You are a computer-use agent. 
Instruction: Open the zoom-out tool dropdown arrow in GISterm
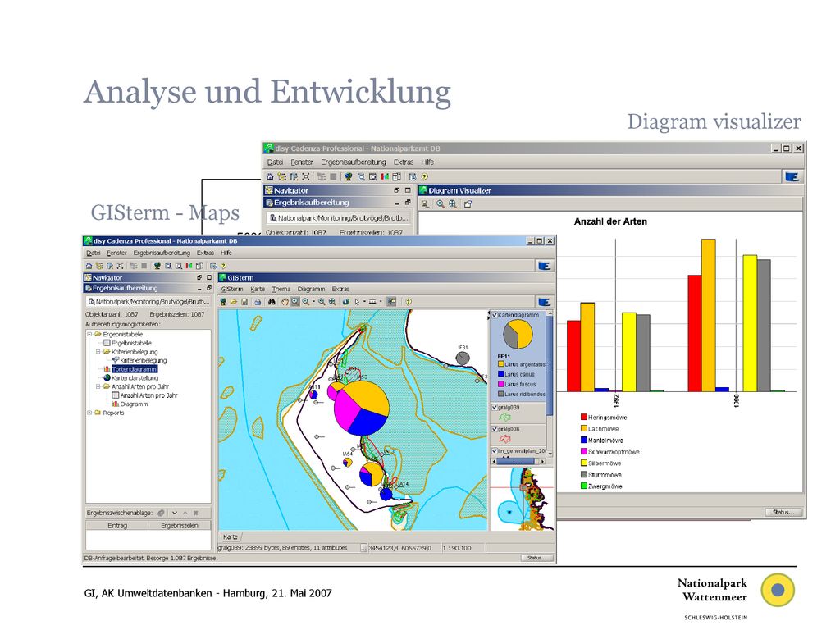point(313,302)
